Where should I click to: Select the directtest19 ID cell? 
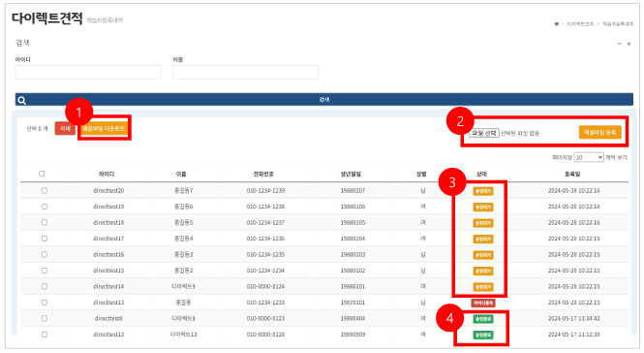tap(108, 207)
